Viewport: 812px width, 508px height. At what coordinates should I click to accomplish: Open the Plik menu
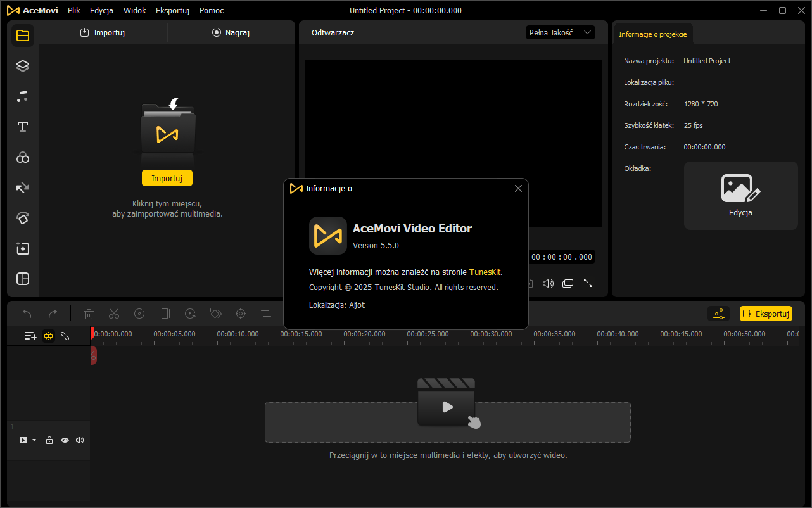(x=73, y=10)
